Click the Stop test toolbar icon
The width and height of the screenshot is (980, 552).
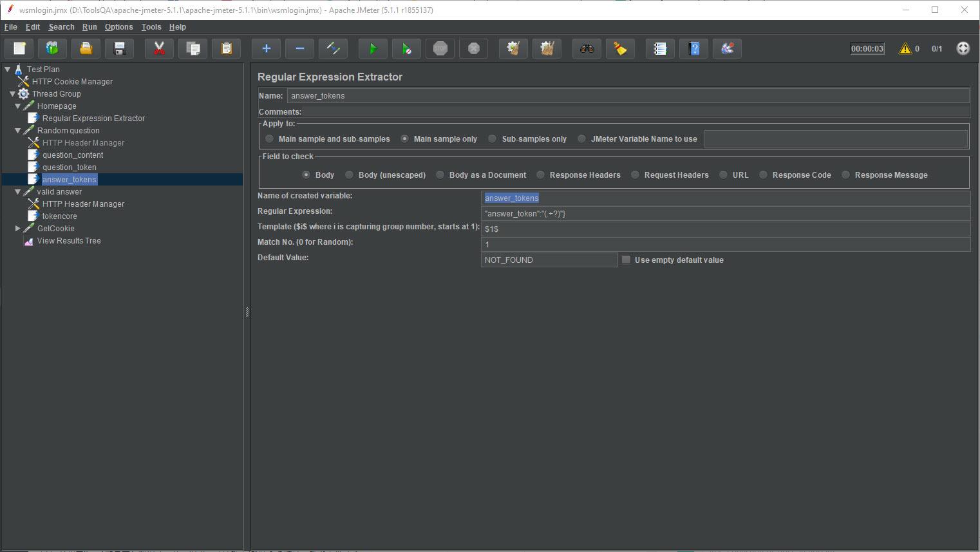click(x=440, y=48)
